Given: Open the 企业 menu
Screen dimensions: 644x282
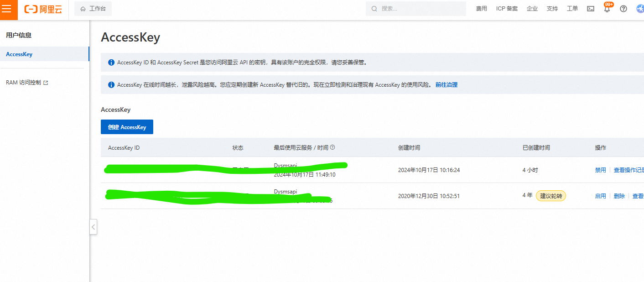Looking at the screenshot, I should [532, 9].
